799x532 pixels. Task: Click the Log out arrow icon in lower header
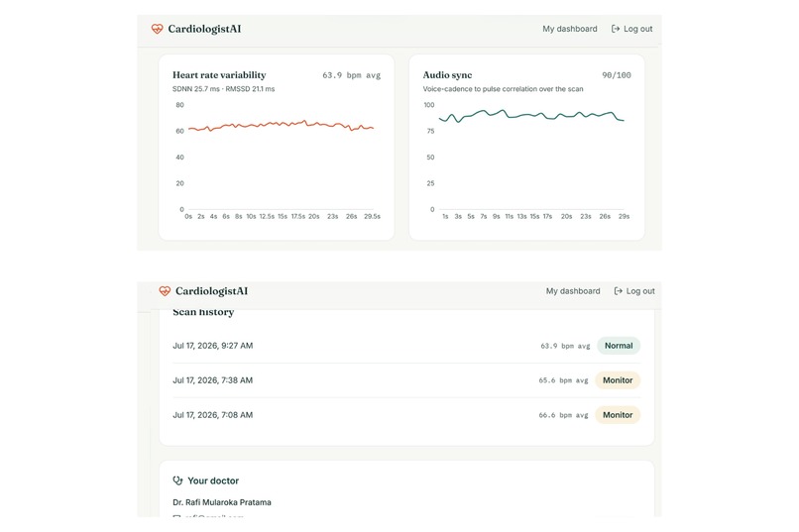click(x=619, y=291)
